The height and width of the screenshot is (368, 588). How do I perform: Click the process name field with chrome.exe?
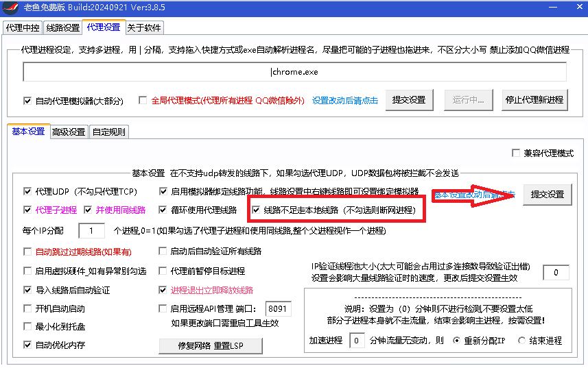294,72
